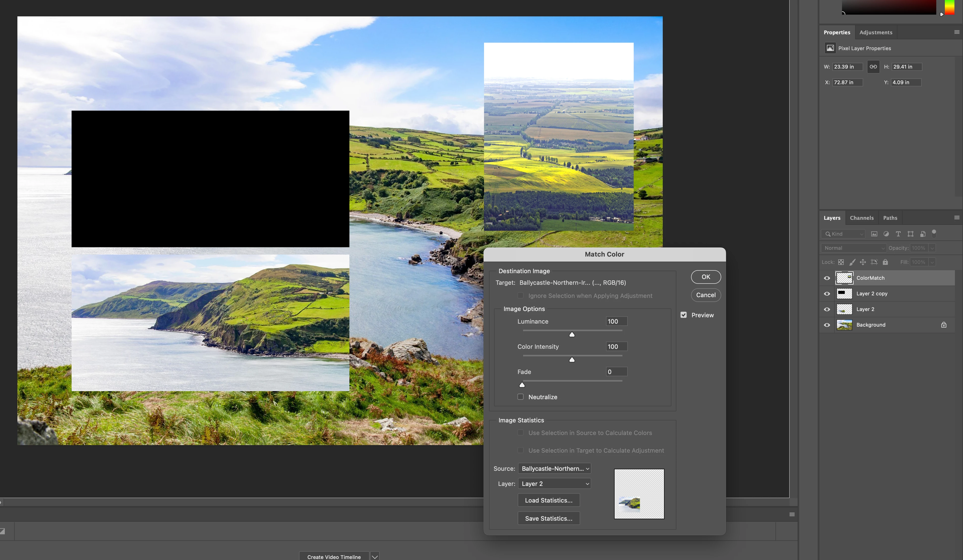The height and width of the screenshot is (560, 963).
Task: Open the Kind layer filter dropdown
Action: (844, 234)
